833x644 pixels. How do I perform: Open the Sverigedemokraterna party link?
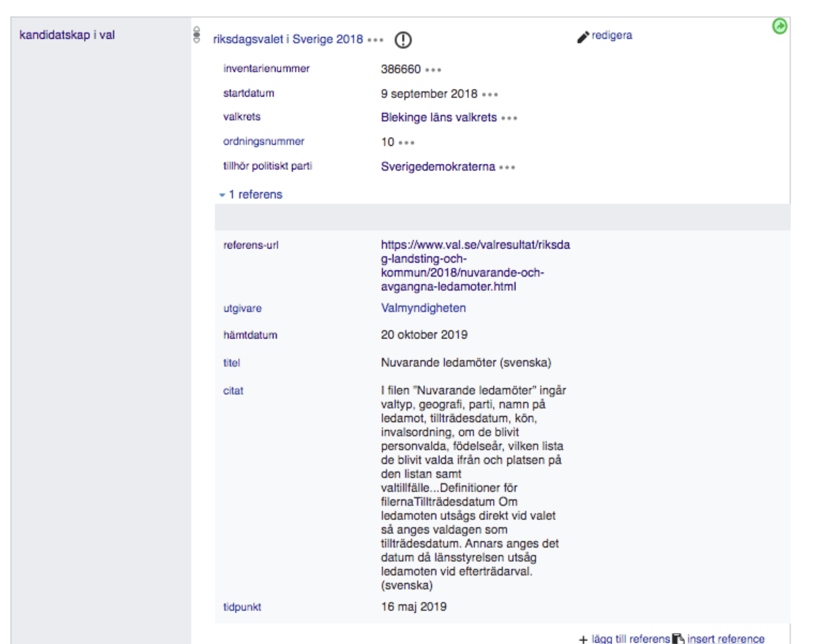click(x=437, y=167)
